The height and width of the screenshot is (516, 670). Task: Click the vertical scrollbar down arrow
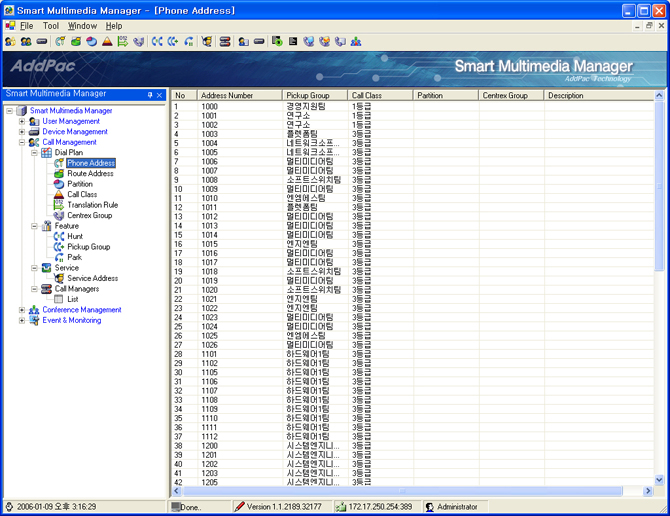click(x=659, y=480)
